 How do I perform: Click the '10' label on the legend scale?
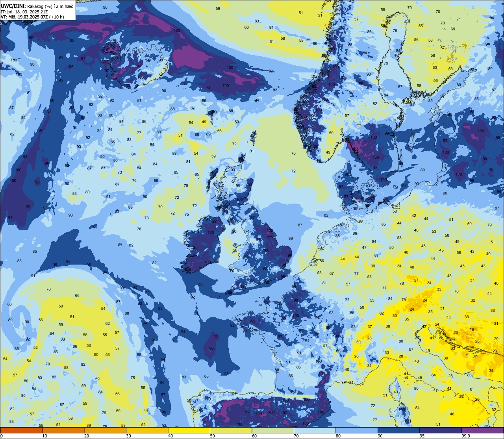pos(44,436)
